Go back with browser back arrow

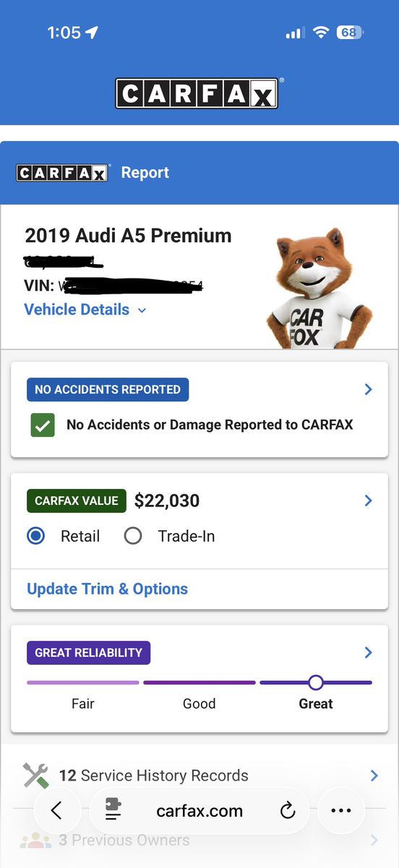click(x=56, y=811)
